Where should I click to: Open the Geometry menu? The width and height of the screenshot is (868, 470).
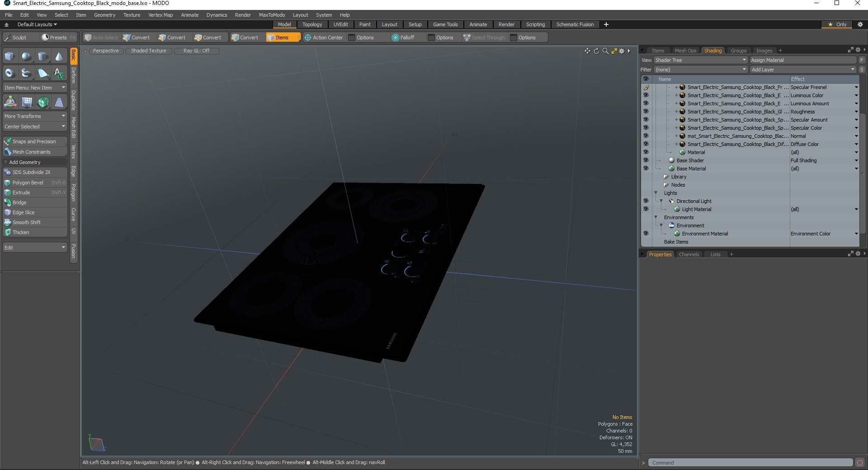104,15
